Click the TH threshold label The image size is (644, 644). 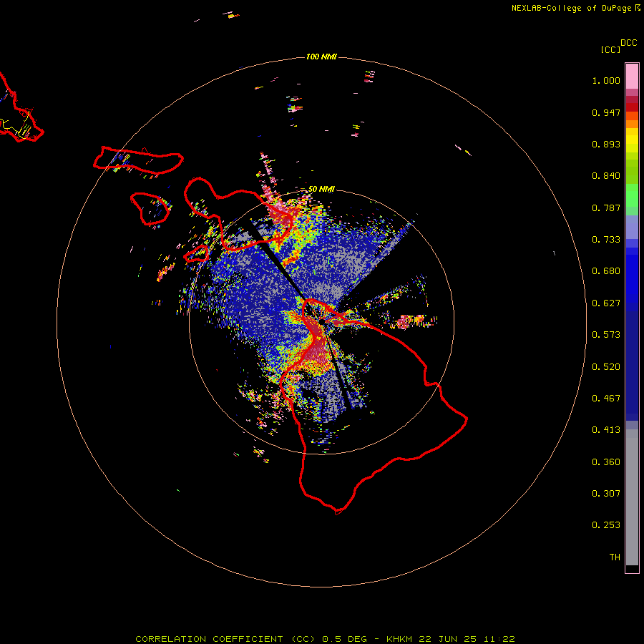pos(615,557)
